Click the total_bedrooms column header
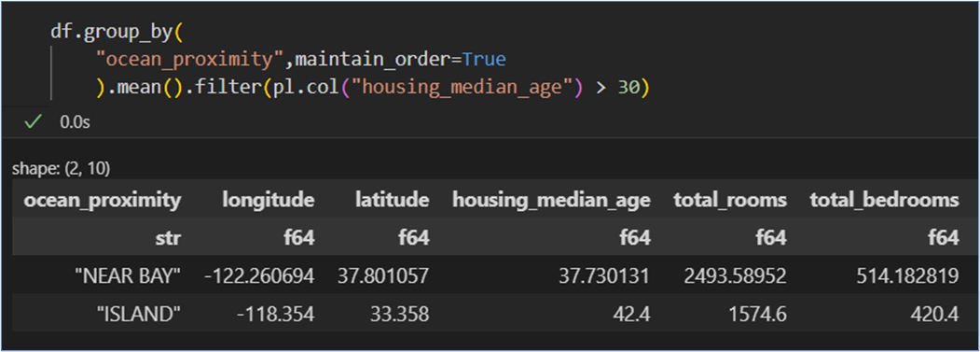This screenshot has width=980, height=352. pyautogui.click(x=884, y=200)
